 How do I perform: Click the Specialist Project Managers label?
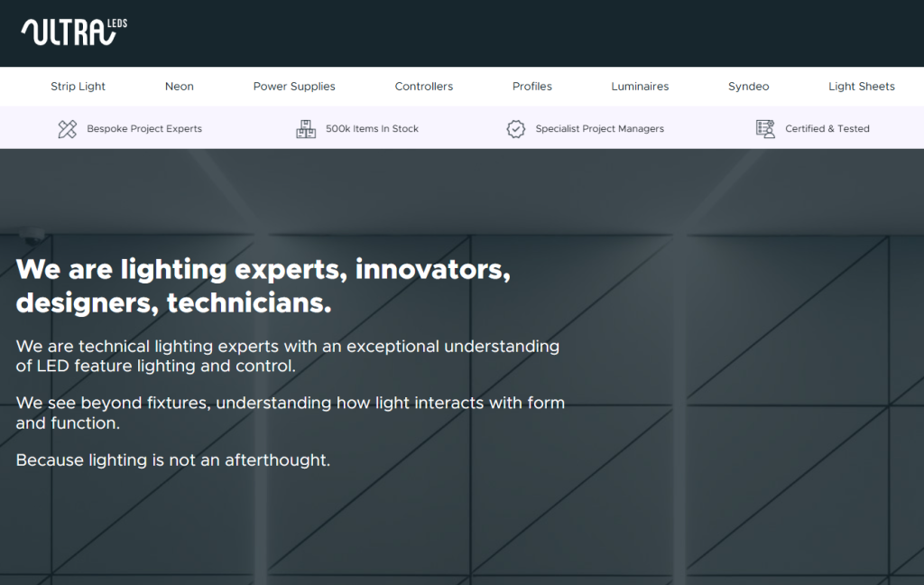point(600,129)
